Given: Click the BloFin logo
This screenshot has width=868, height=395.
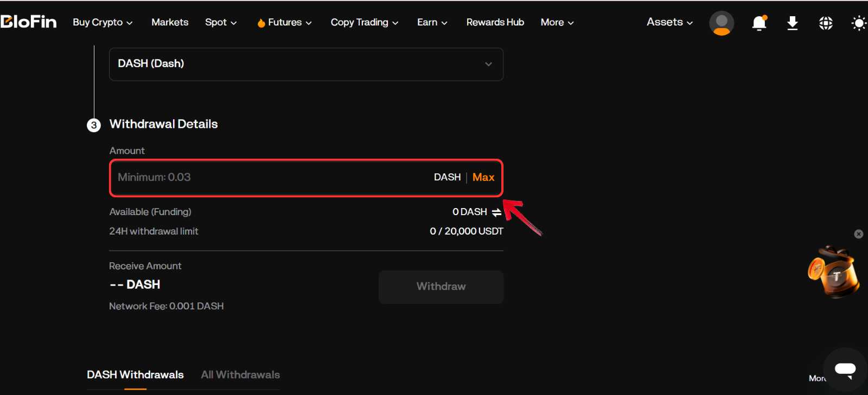Looking at the screenshot, I should [29, 22].
